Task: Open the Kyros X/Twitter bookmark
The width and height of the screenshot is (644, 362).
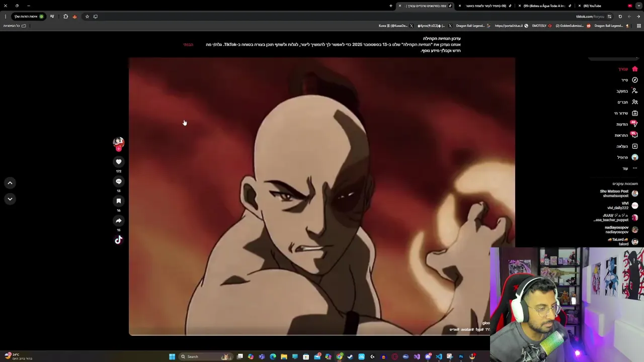Action: coord(435,26)
